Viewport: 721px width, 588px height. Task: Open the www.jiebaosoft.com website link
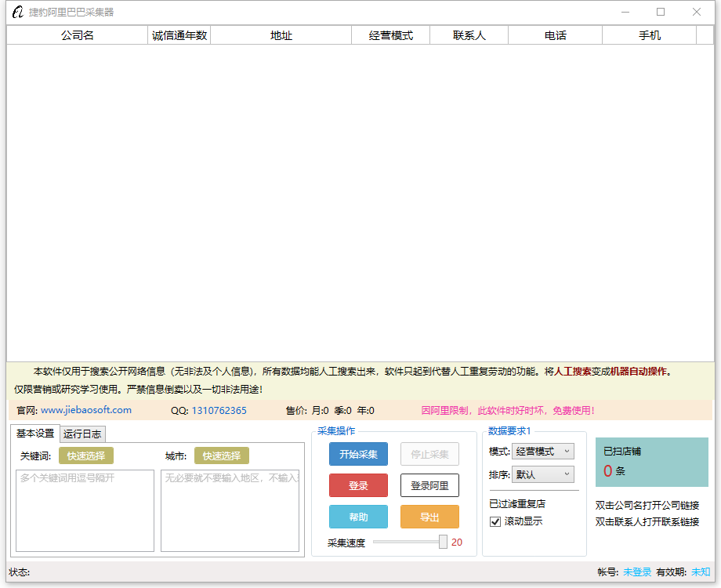point(86,410)
